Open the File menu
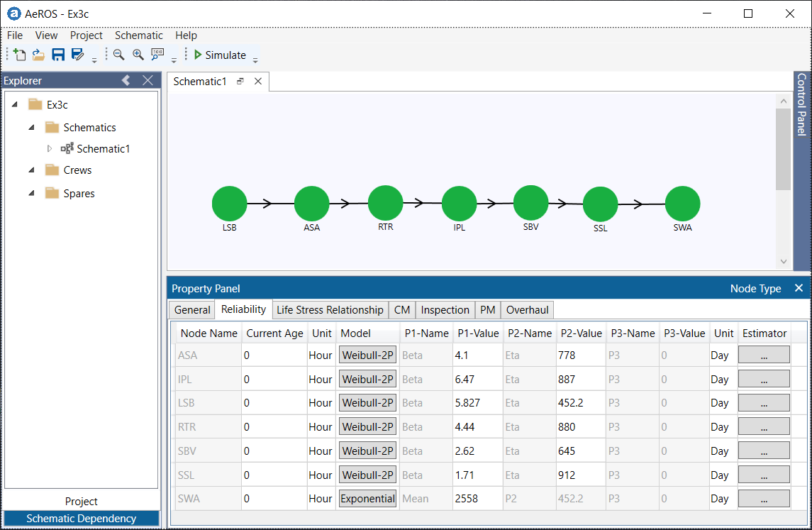Image resolution: width=812 pixels, height=530 pixels. click(x=14, y=35)
